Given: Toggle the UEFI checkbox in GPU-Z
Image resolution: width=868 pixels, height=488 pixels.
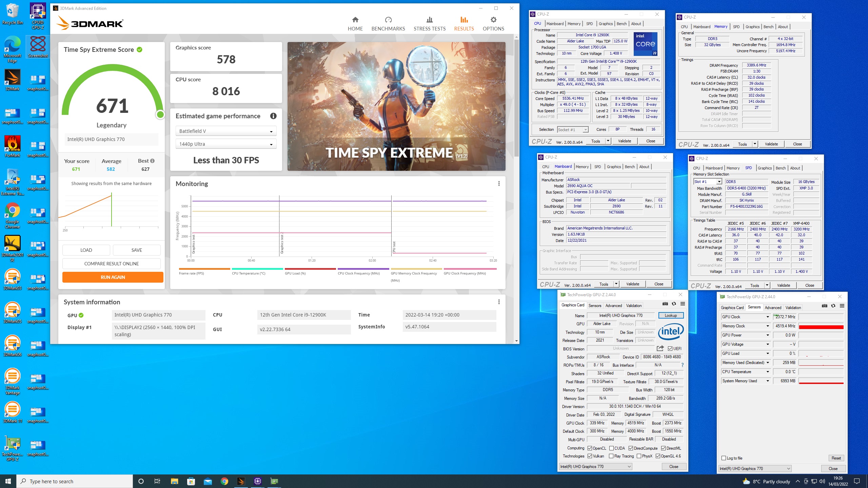Looking at the screenshot, I should pyautogui.click(x=670, y=348).
